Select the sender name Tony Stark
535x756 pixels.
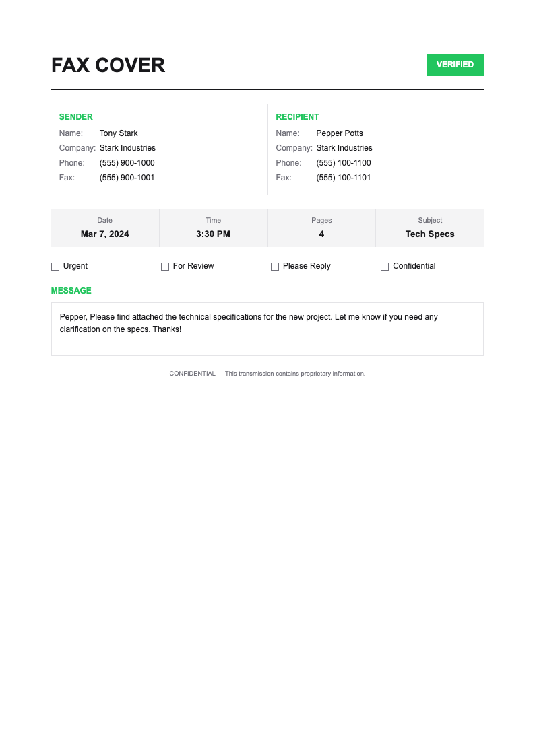tap(119, 133)
